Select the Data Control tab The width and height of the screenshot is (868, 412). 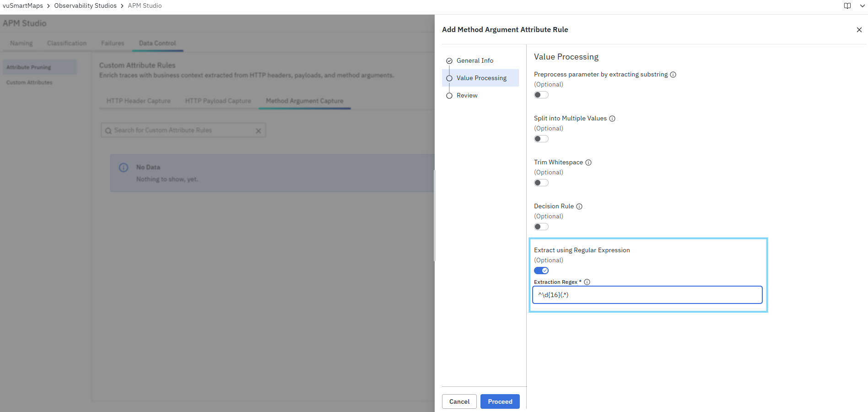(157, 43)
